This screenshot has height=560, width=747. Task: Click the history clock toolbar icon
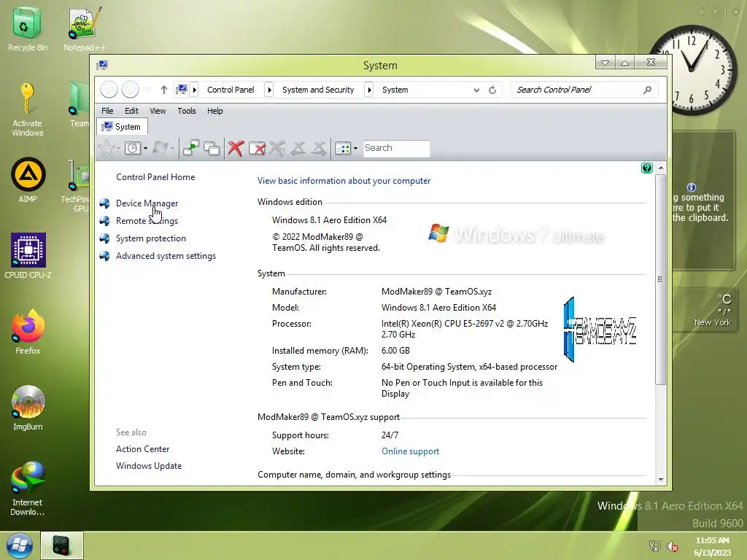coord(133,148)
